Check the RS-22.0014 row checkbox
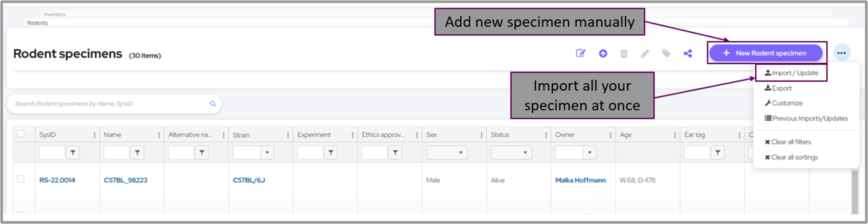Image resolution: width=868 pixels, height=224 pixels. tap(21, 179)
